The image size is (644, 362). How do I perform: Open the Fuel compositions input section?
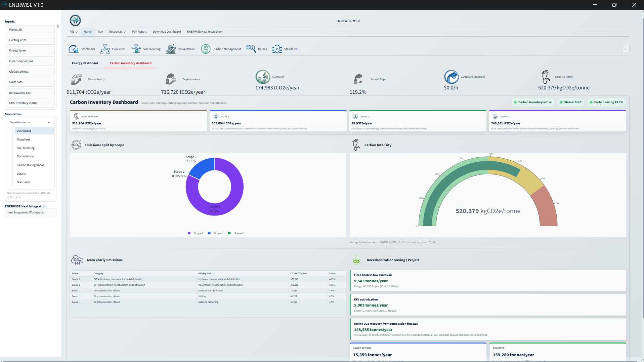pyautogui.click(x=30, y=61)
